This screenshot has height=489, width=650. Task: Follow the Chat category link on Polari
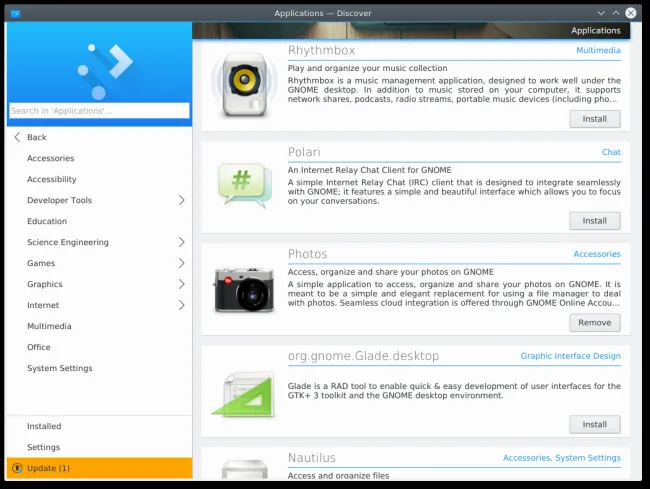(611, 152)
